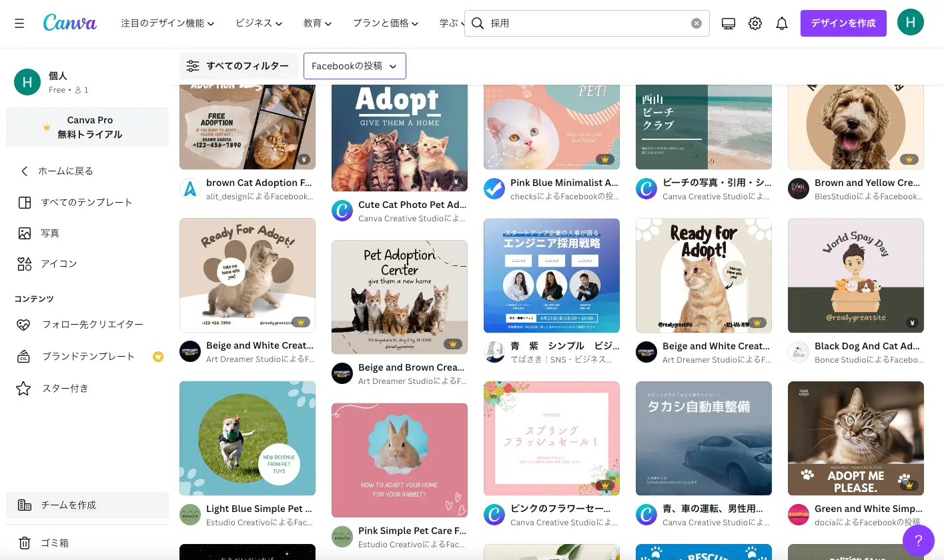
Task: Click the checks creator checkmark avatar
Action: click(x=494, y=189)
